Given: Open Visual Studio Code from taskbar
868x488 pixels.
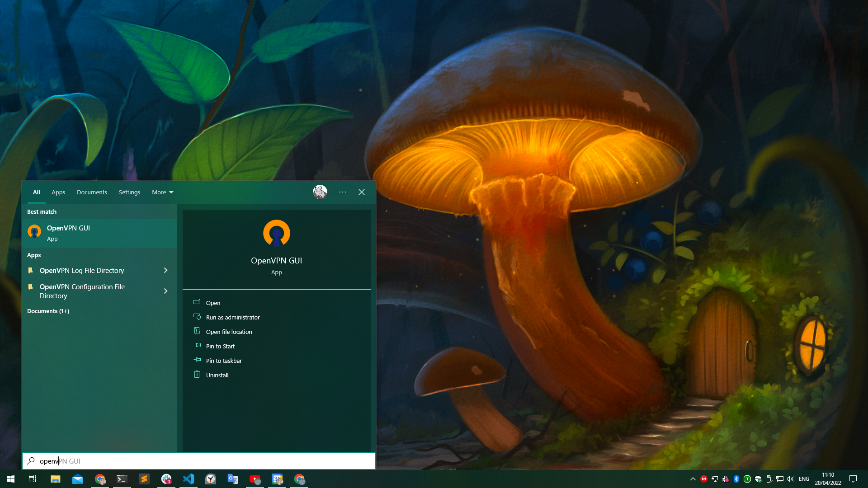Looking at the screenshot, I should point(189,479).
